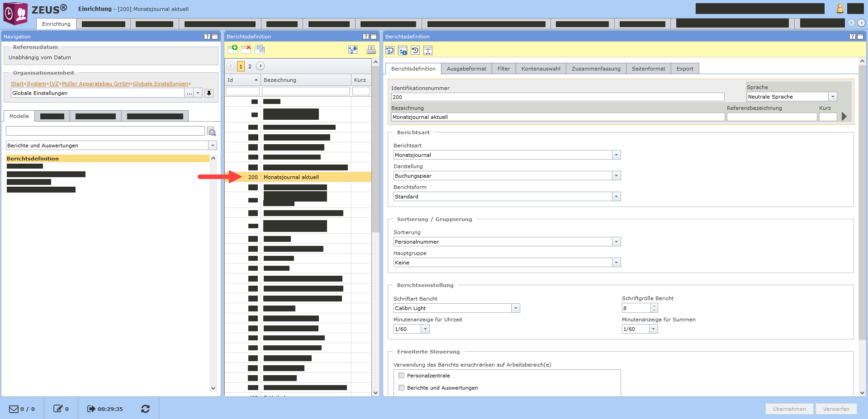Expand the Sortierung Personalnummer dropdown
868x419 pixels.
616,242
